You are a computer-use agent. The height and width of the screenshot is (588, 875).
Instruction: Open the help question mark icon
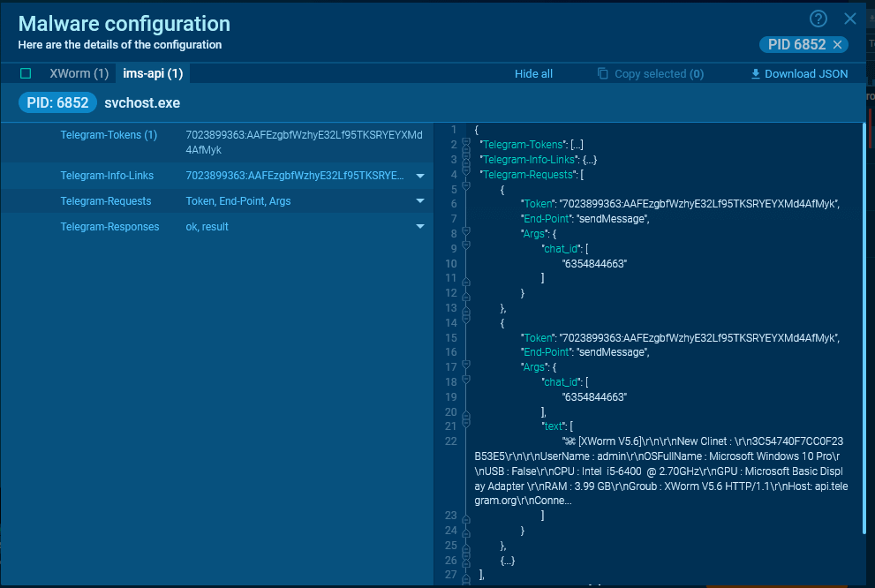[x=818, y=19]
